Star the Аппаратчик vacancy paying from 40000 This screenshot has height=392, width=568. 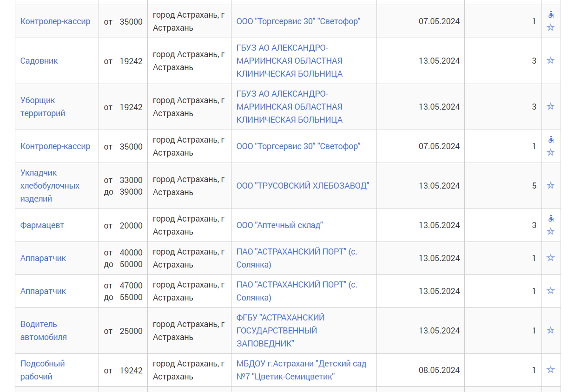point(550,258)
